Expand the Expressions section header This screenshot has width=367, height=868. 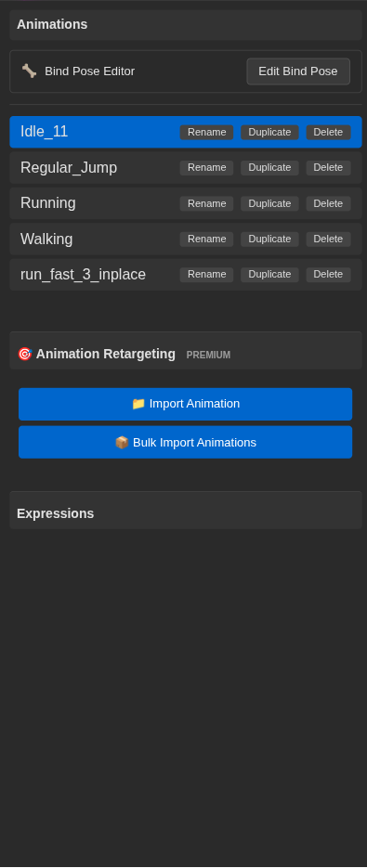tap(186, 511)
